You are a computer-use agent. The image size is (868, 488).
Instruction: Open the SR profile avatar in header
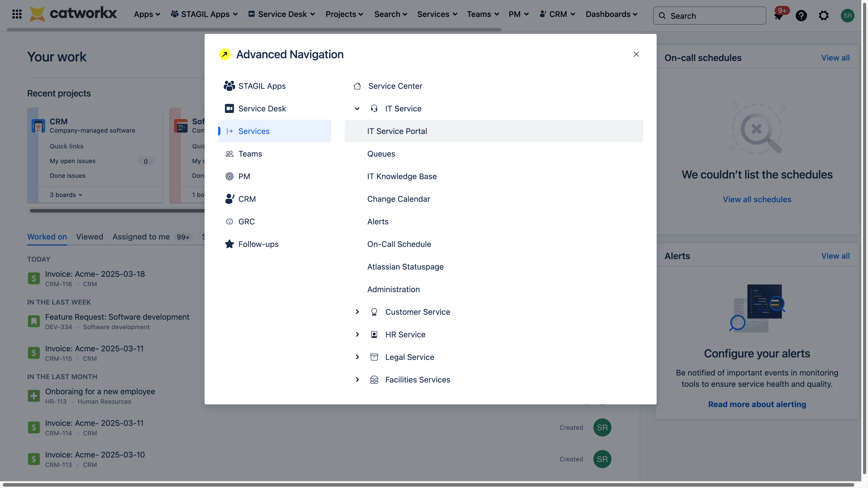[x=847, y=16]
